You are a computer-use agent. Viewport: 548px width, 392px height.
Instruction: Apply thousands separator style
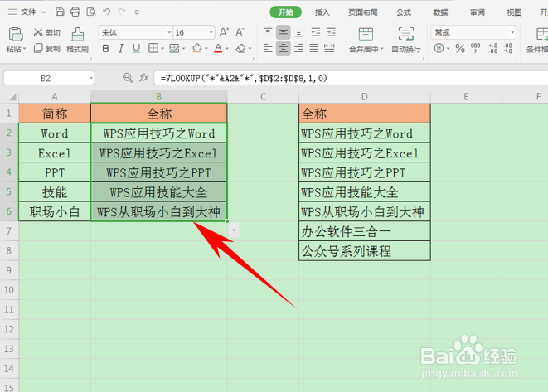[475, 48]
